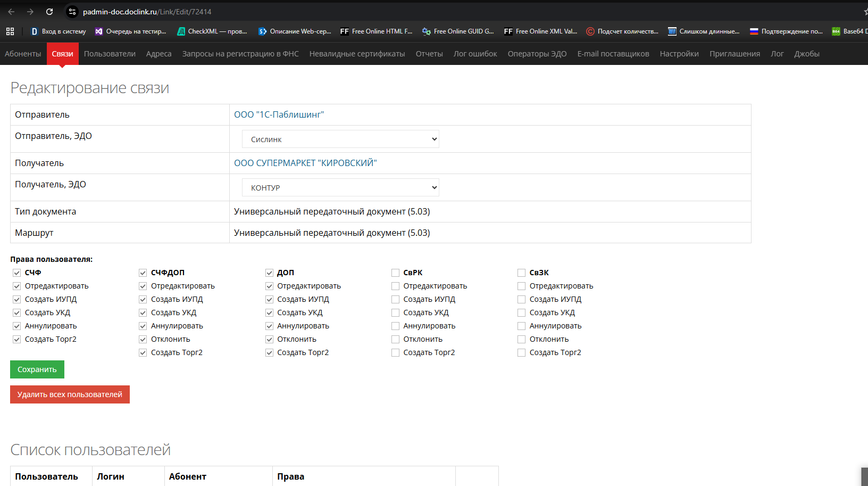Image resolution: width=868 pixels, height=486 pixels.
Task: Click the address bar URL field
Action: (x=147, y=12)
